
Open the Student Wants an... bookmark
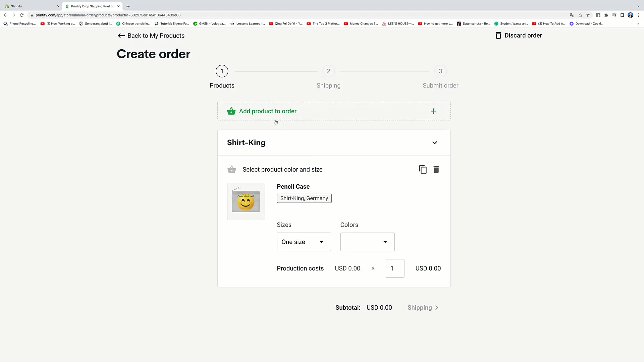[x=511, y=24]
